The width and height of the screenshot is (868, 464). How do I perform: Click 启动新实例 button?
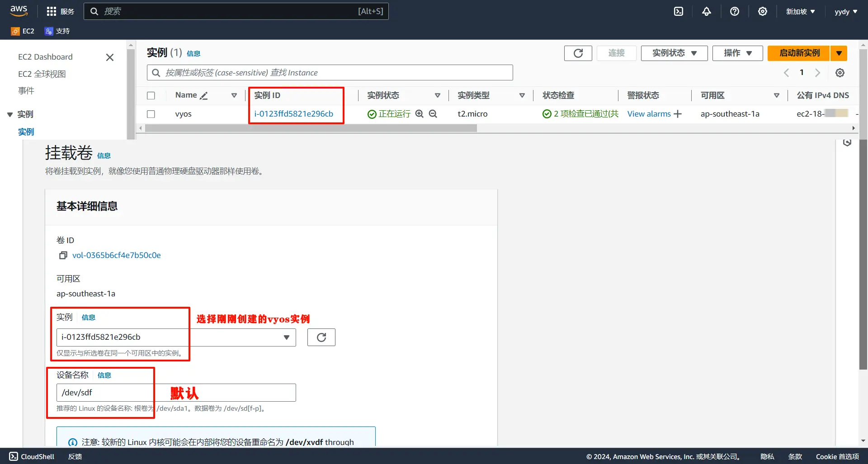(x=799, y=53)
